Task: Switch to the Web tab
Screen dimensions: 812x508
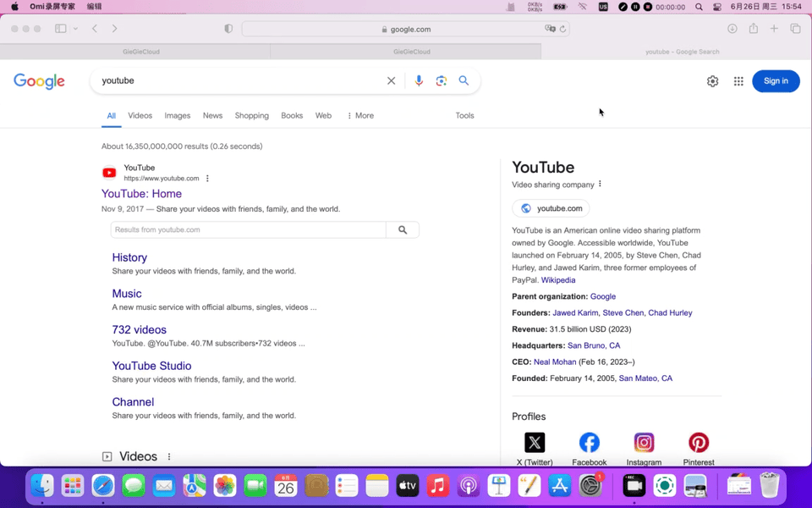Action: click(323, 116)
